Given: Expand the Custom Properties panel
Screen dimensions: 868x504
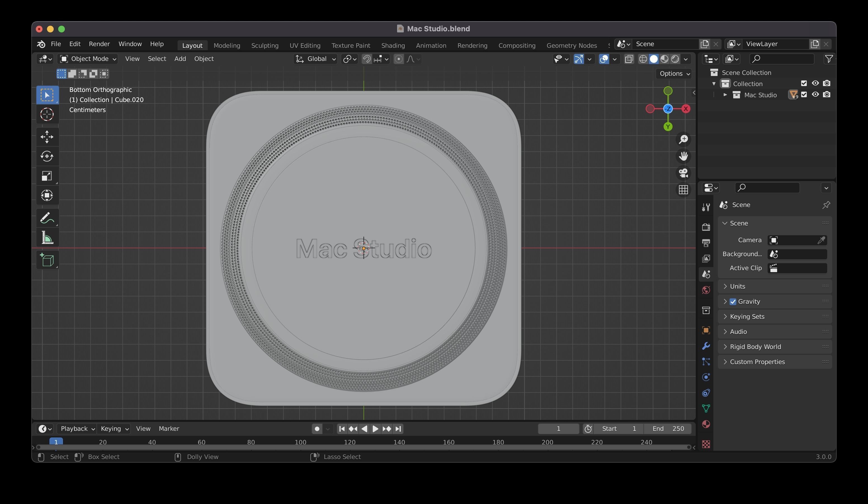Looking at the screenshot, I should click(x=775, y=362).
